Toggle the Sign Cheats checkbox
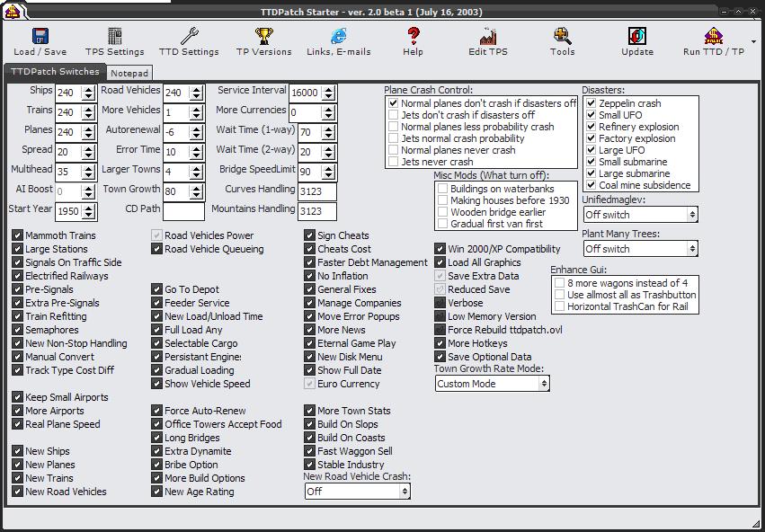The width and height of the screenshot is (765, 532). tap(309, 235)
